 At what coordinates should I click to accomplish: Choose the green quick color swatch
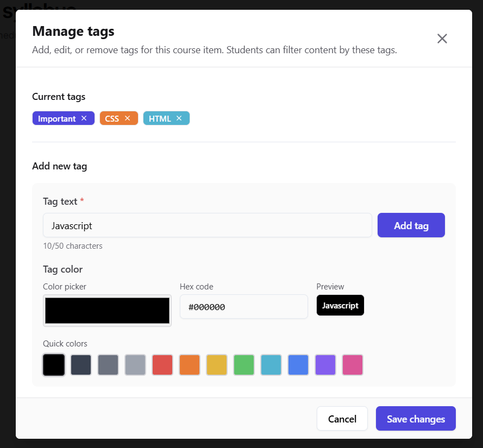244,365
